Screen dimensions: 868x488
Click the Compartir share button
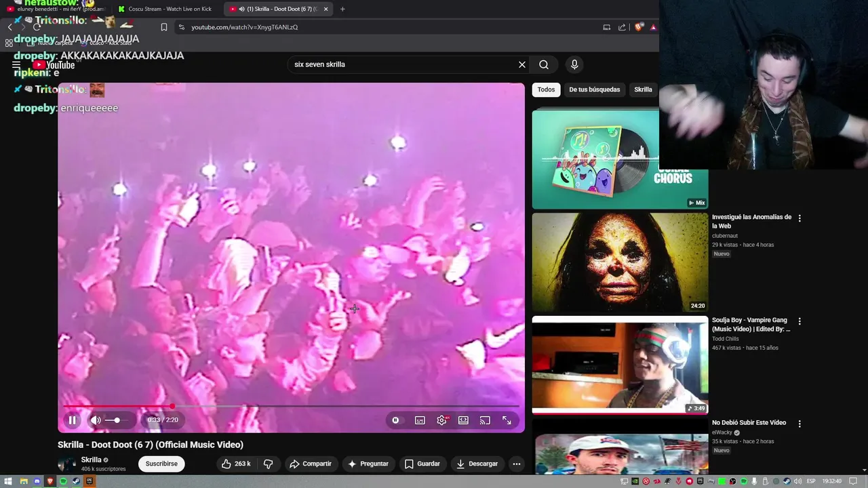310,464
